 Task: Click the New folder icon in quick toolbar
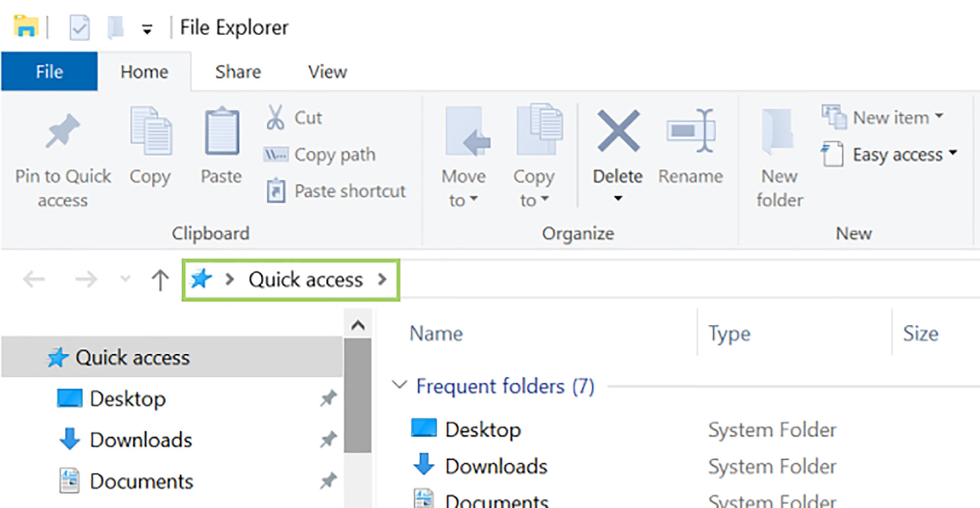(x=116, y=27)
